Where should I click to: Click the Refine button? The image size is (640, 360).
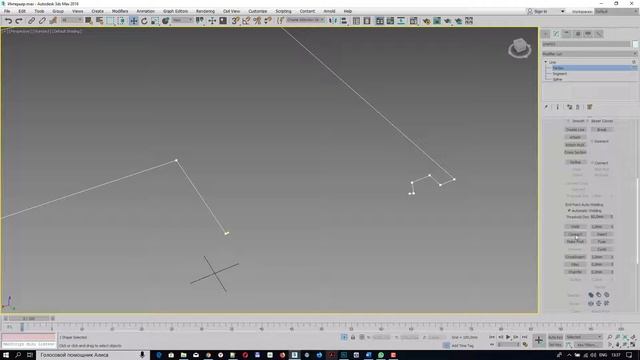coord(575,162)
